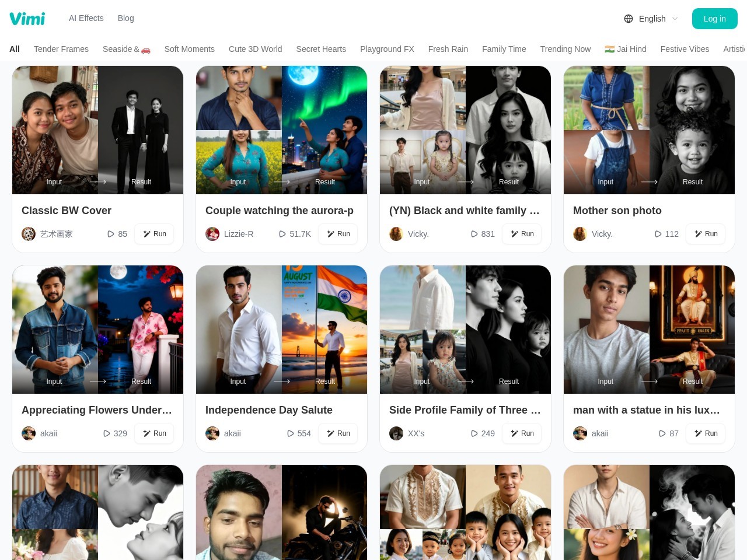Open the Classic BW Cover preview image
This screenshot has width=747, height=560.
pos(98,130)
